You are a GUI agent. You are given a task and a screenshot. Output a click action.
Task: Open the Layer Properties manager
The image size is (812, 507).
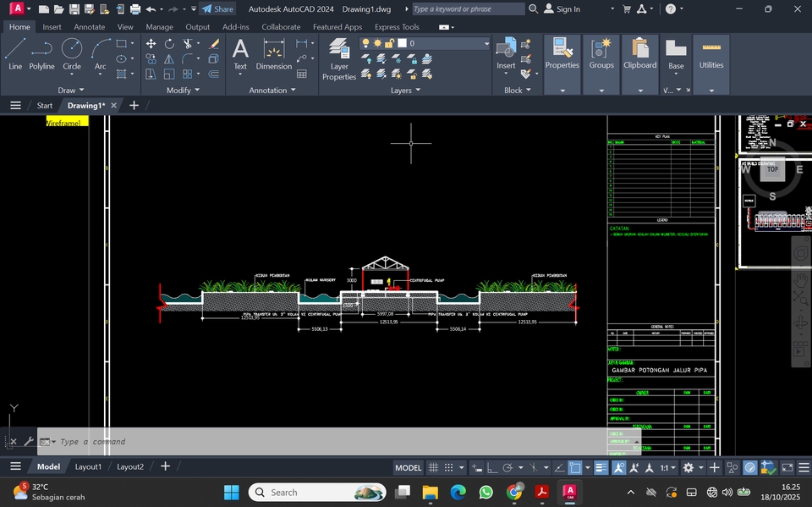coord(338,58)
